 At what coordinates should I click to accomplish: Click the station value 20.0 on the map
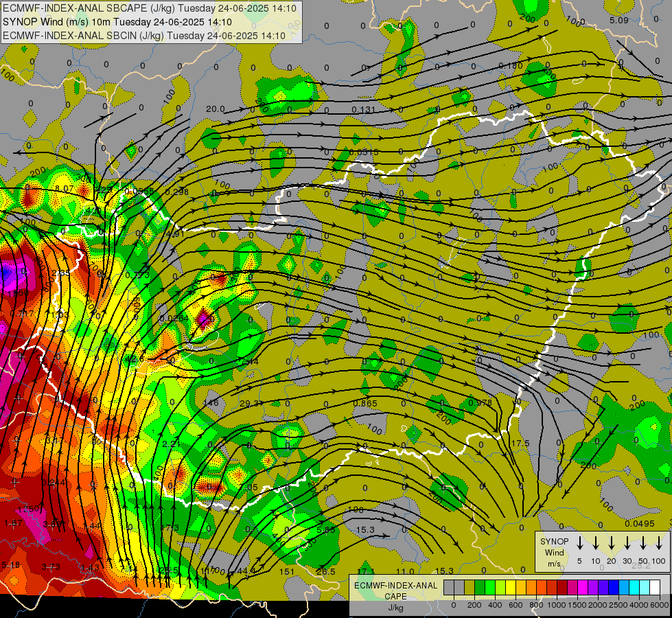click(x=215, y=109)
